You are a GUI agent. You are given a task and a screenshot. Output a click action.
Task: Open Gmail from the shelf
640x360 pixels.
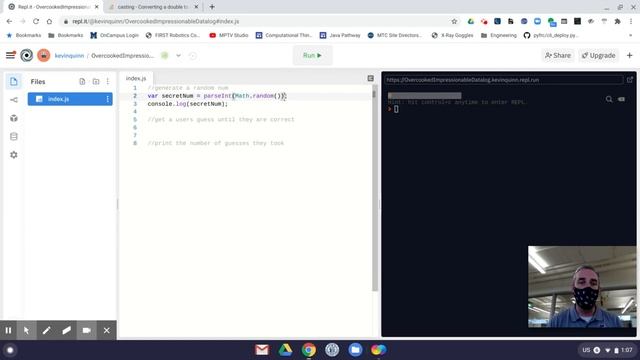(x=262, y=350)
